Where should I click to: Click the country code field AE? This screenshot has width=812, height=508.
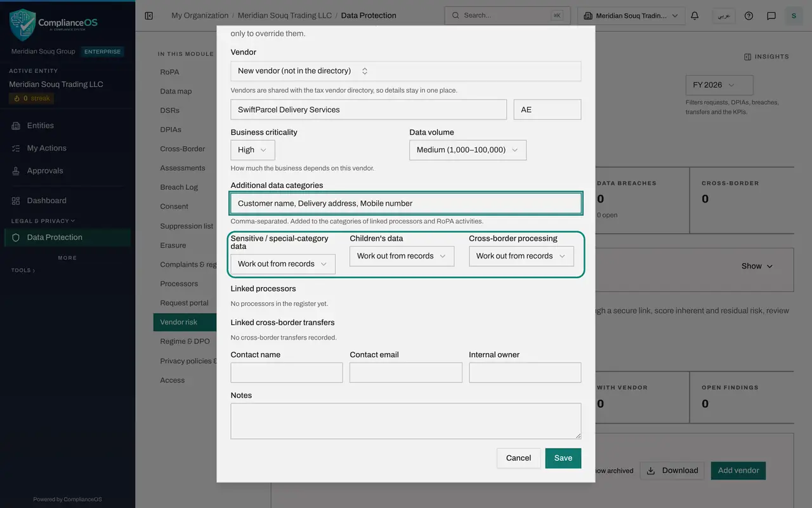pos(547,109)
